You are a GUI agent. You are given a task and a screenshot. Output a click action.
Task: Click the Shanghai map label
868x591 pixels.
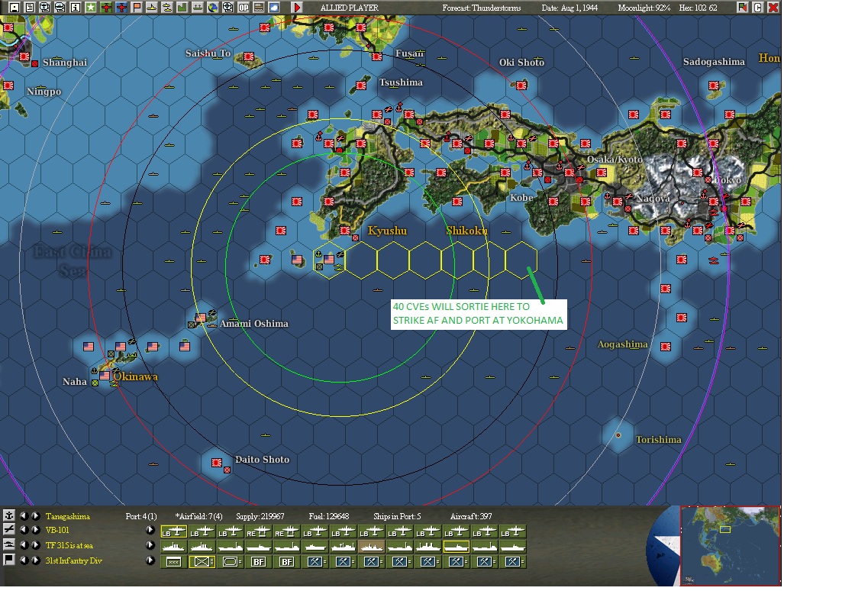pyautogui.click(x=65, y=62)
